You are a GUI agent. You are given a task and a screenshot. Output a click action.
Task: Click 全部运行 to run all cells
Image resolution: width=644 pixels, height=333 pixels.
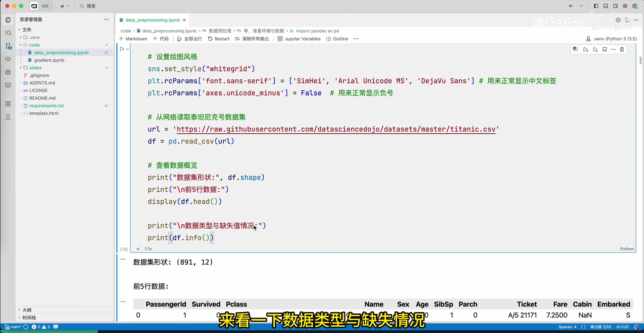[190, 39]
